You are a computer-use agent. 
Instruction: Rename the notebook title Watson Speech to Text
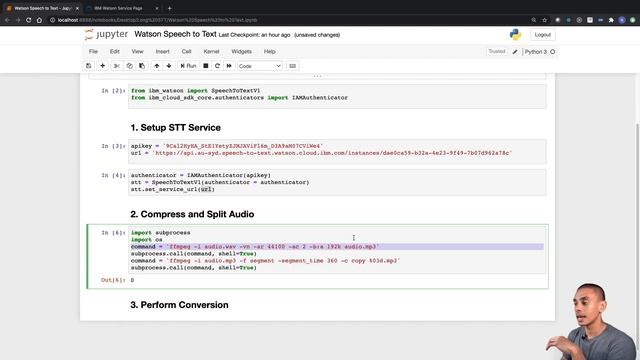[175, 34]
